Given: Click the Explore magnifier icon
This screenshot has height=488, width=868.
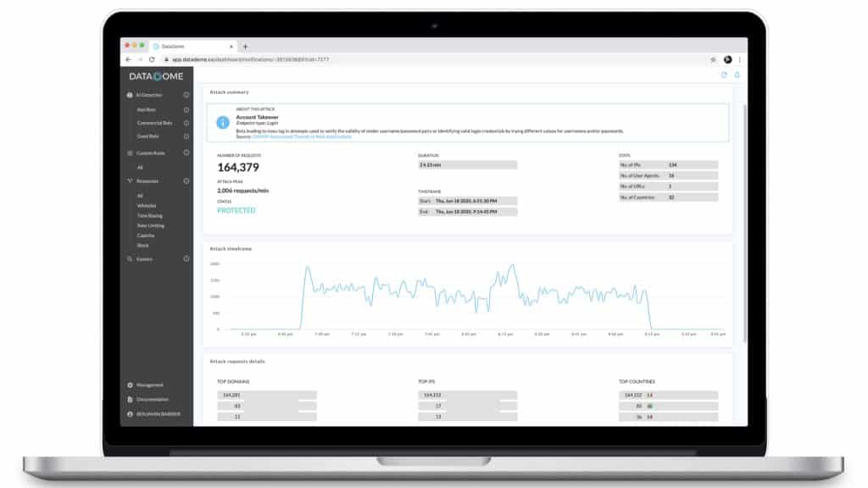Looking at the screenshot, I should (130, 259).
